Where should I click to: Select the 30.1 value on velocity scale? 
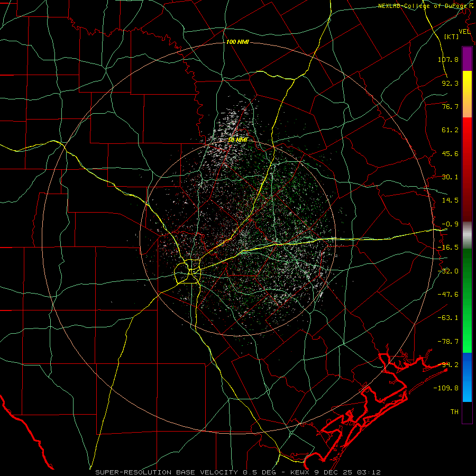point(450,177)
